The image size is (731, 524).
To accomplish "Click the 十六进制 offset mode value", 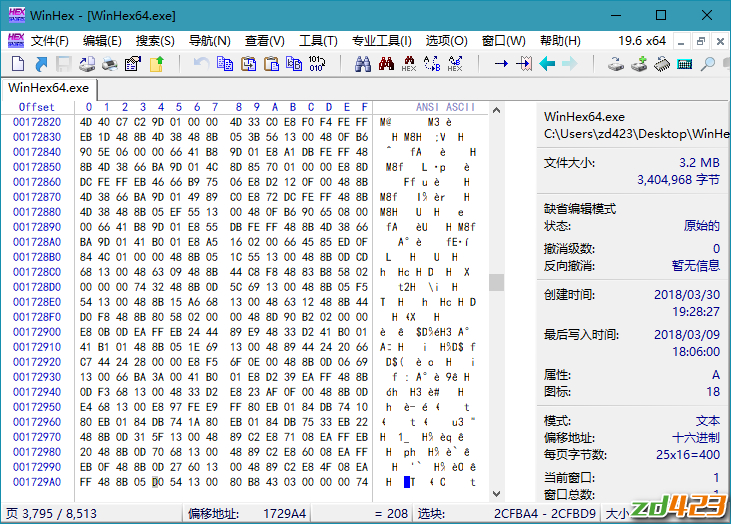I will [x=696, y=438].
